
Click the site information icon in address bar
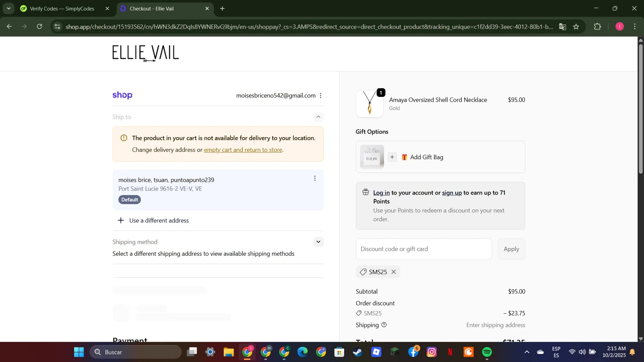click(58, 27)
